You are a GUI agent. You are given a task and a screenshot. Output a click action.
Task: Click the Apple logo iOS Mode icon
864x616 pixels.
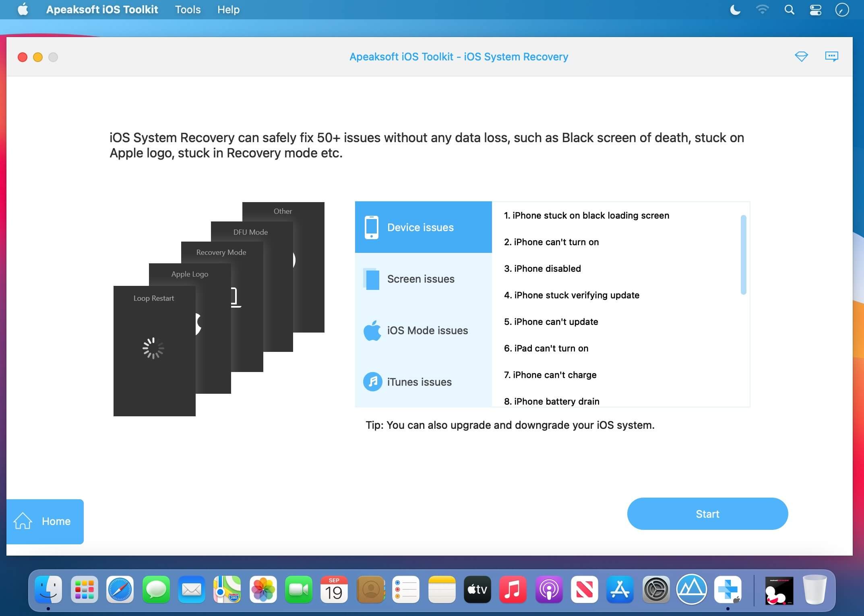coord(372,331)
